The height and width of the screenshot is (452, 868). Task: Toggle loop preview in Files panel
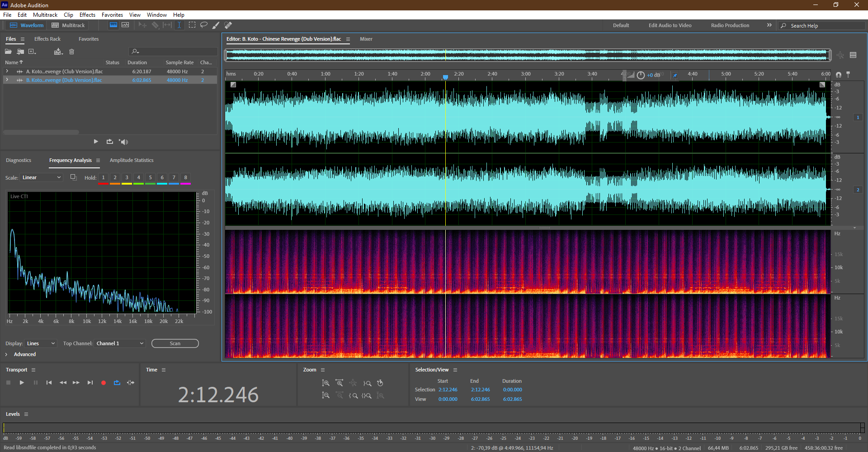(x=109, y=142)
